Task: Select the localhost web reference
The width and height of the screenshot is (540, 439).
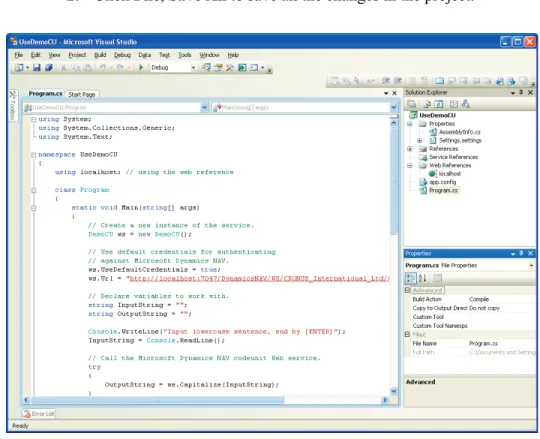Action: pos(450,174)
